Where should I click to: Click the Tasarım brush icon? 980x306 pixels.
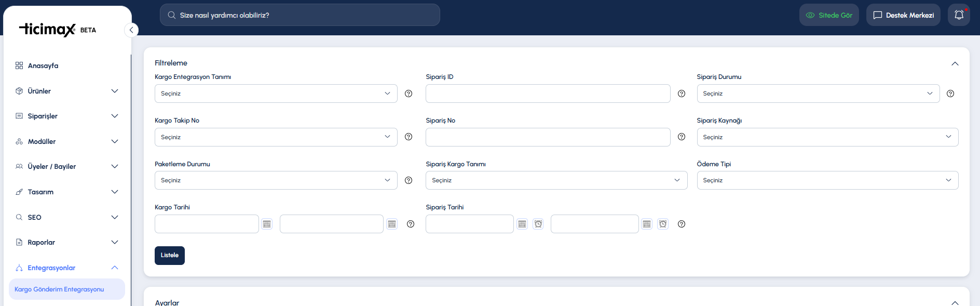pos(19,192)
